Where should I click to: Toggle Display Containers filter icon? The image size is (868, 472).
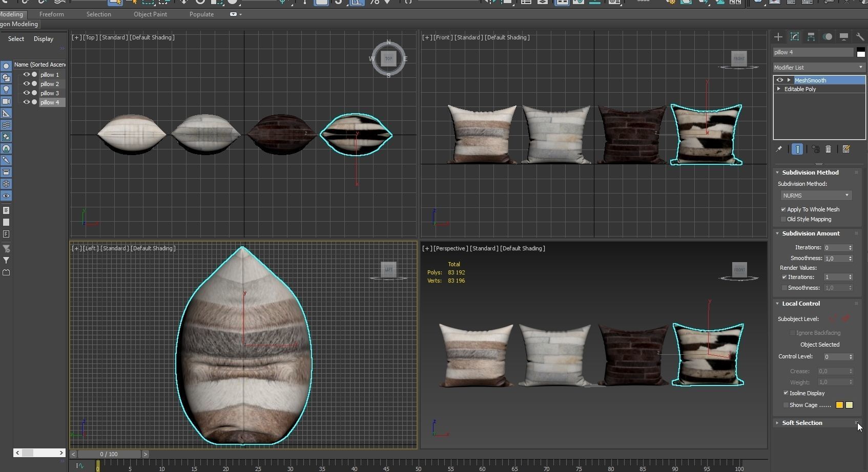(6, 172)
